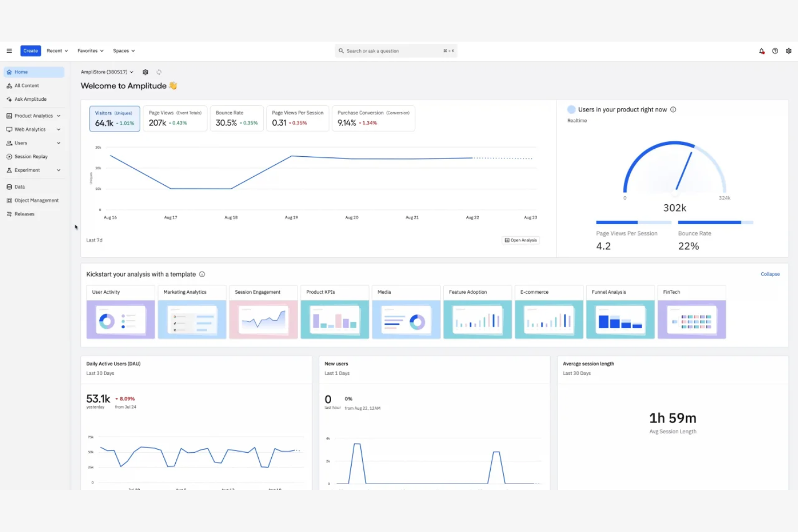
Task: Select the Page Views Per Session tab
Action: point(298,119)
